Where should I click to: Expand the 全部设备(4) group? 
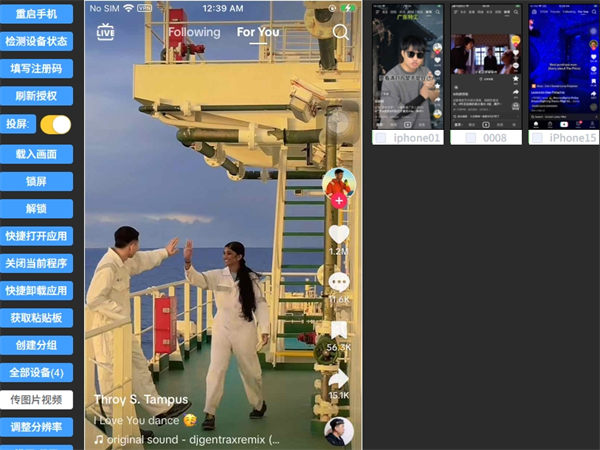[x=36, y=372]
